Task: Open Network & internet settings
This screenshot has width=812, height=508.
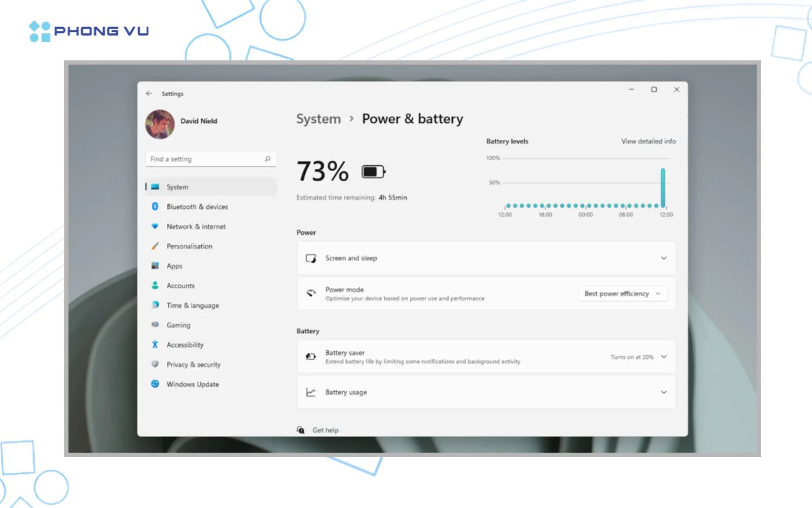Action: pyautogui.click(x=196, y=227)
